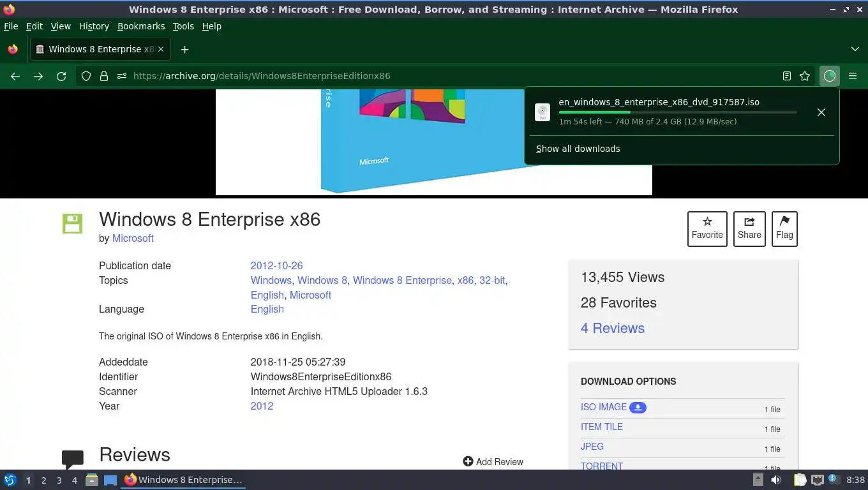Image resolution: width=868 pixels, height=490 pixels.
Task: Click the Windows 8 box cover image
Action: 434,142
